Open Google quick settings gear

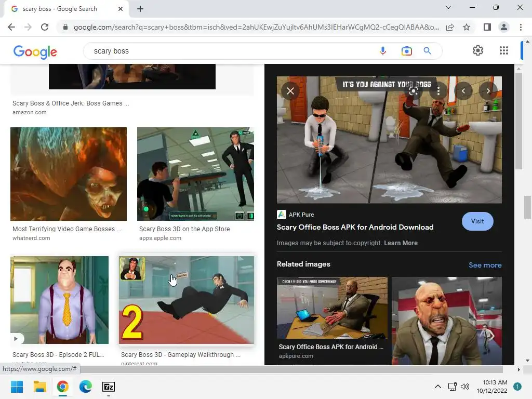pyautogui.click(x=478, y=50)
